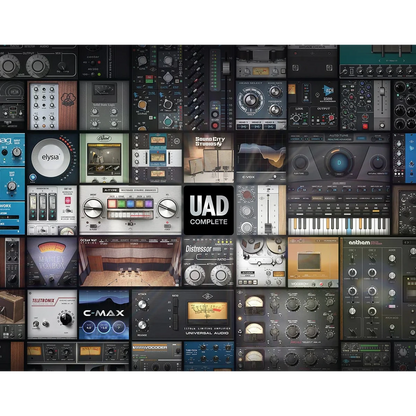
Task: Open the white tile with three blue meters
Action: pos(52,210)
